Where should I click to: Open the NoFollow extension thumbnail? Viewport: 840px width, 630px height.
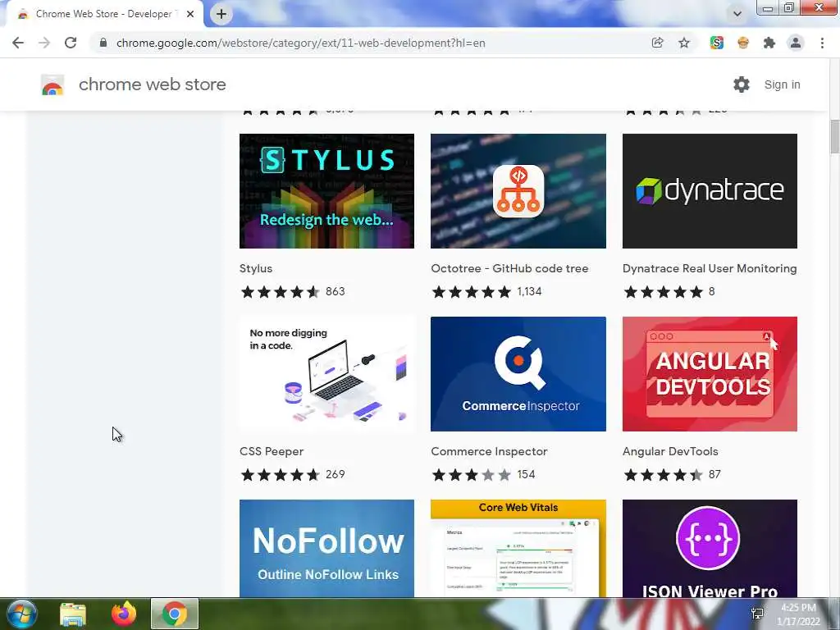(x=326, y=549)
